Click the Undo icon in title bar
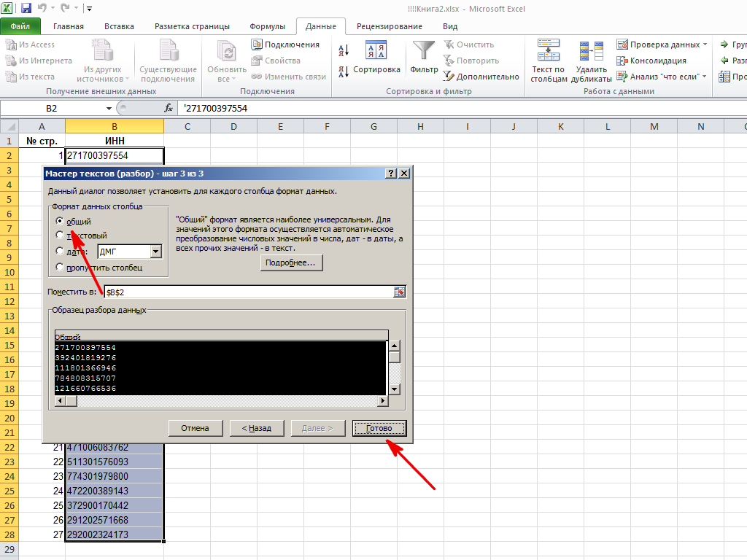 click(x=42, y=8)
